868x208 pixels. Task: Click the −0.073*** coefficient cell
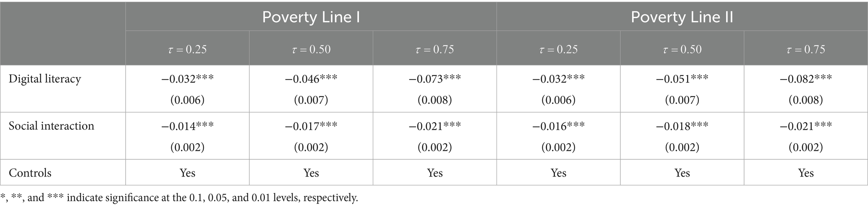click(435, 79)
